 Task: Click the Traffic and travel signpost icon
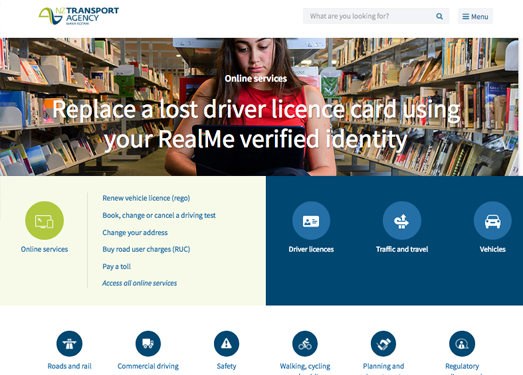[x=402, y=221]
